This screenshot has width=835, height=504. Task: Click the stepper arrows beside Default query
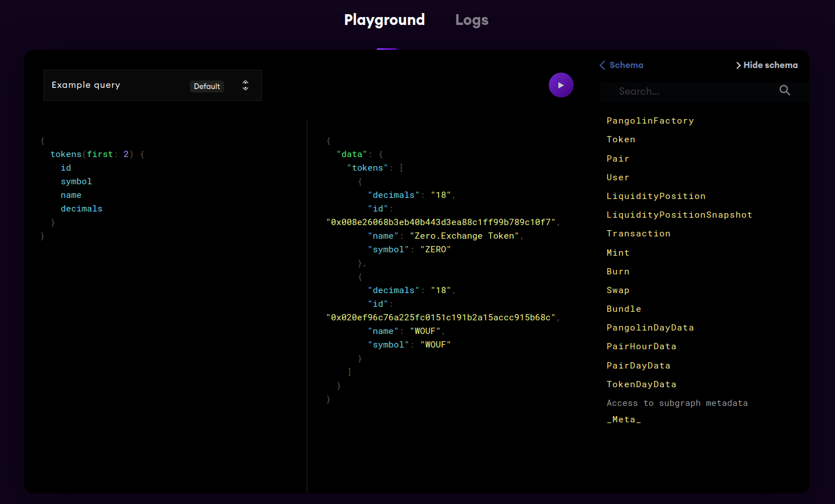point(245,84)
